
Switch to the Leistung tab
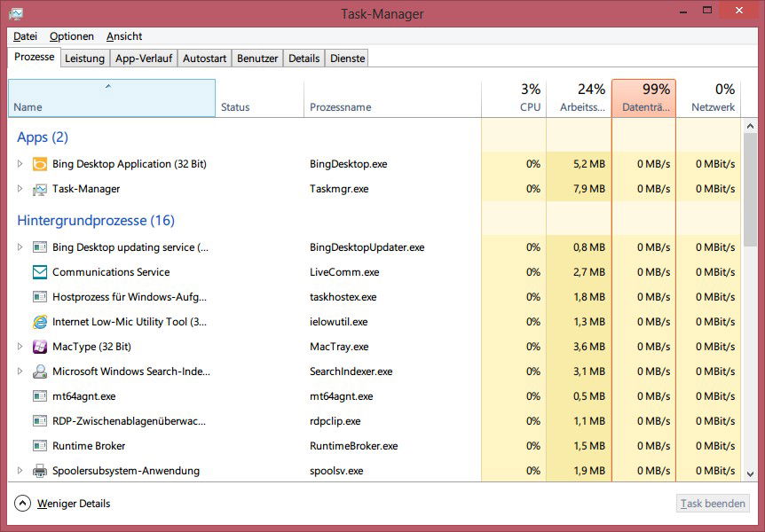point(85,59)
